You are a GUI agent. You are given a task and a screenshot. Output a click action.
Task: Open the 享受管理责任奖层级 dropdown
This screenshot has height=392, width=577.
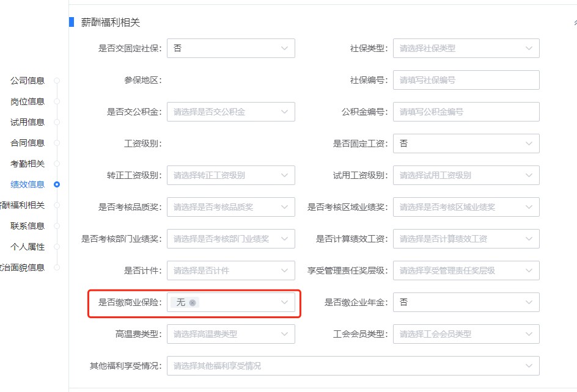529,270
